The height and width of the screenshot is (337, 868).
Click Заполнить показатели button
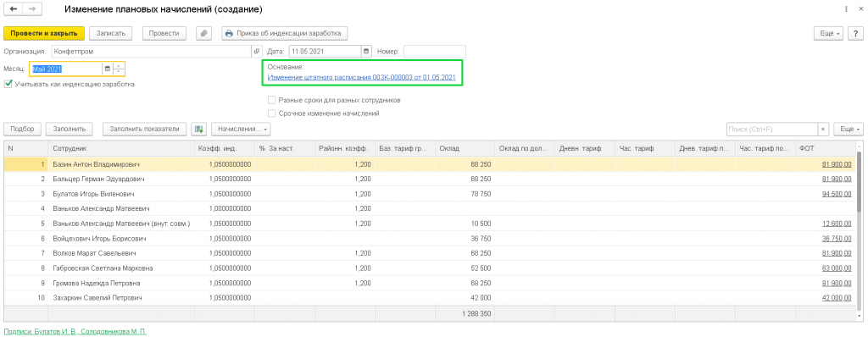(x=144, y=129)
